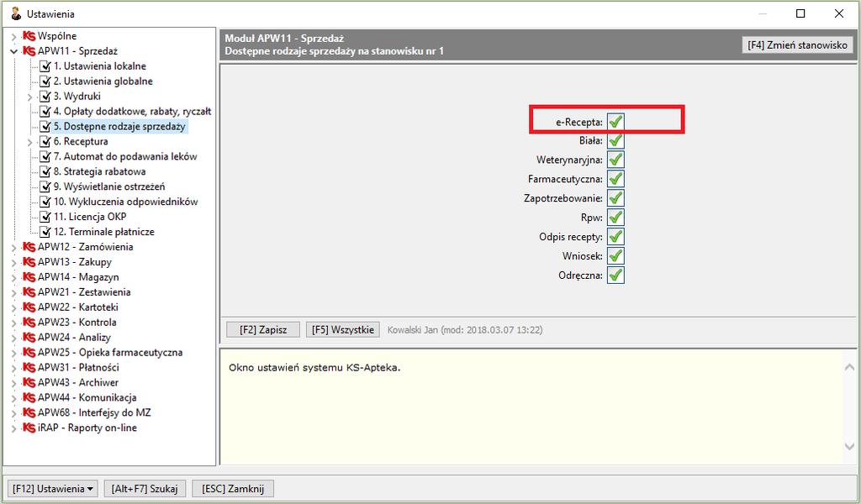Click the KS icon beside APW13 - Zakupy
The image size is (861, 504).
coord(29,262)
